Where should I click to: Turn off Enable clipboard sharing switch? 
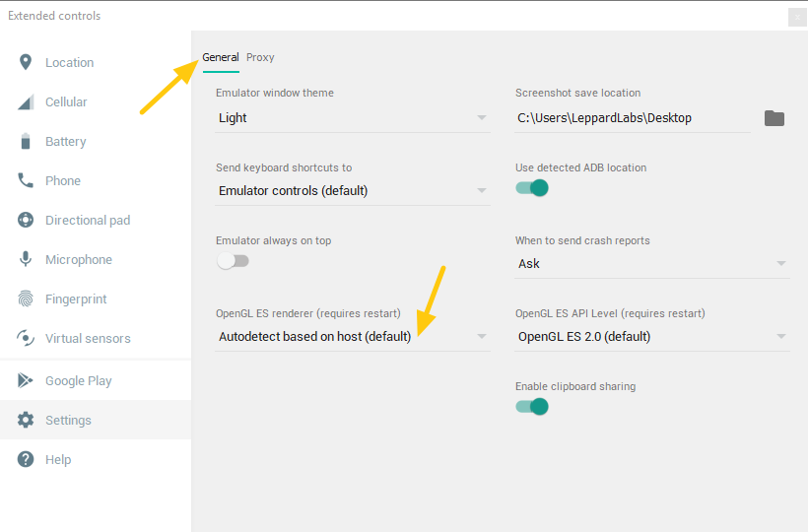(532, 407)
